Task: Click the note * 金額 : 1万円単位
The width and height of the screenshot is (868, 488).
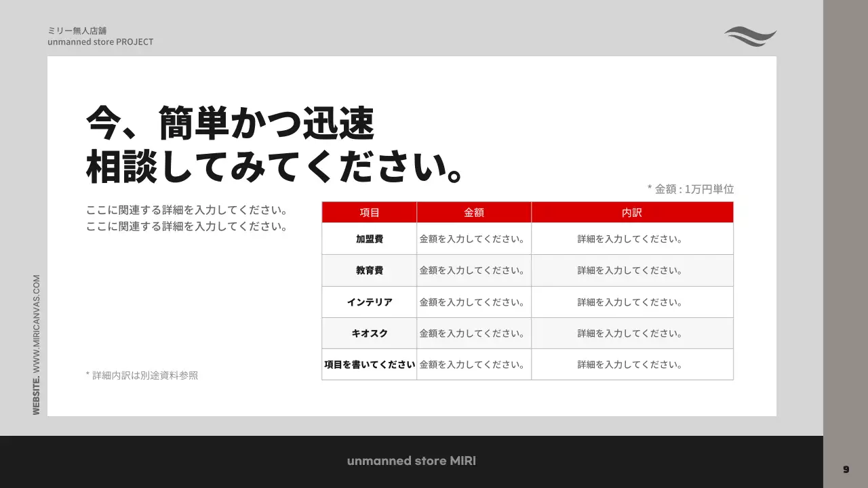Action: [x=691, y=190]
